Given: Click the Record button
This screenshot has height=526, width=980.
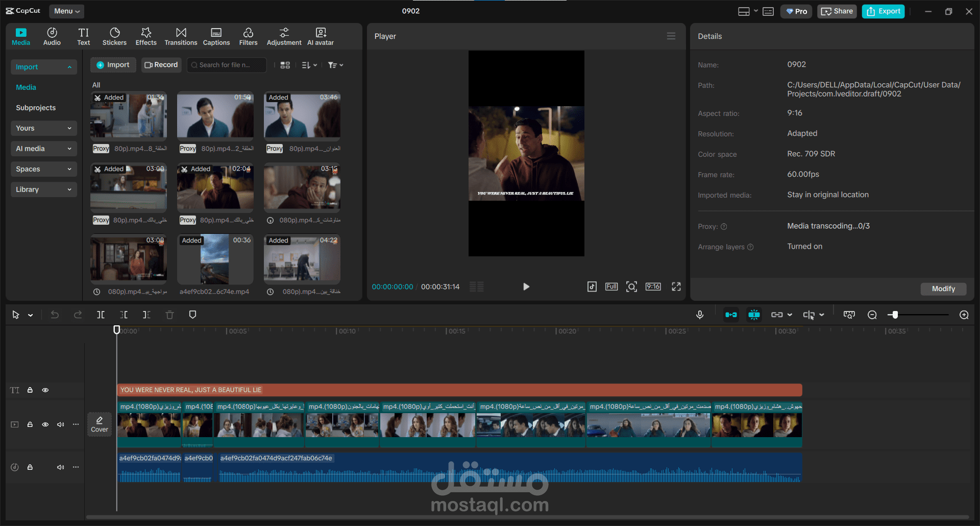Looking at the screenshot, I should 161,65.
